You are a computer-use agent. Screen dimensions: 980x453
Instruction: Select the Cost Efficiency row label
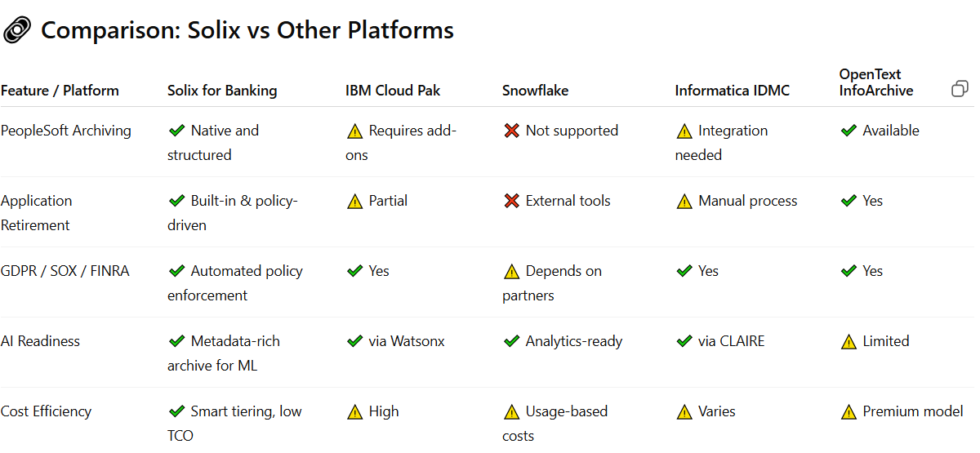[x=47, y=411]
